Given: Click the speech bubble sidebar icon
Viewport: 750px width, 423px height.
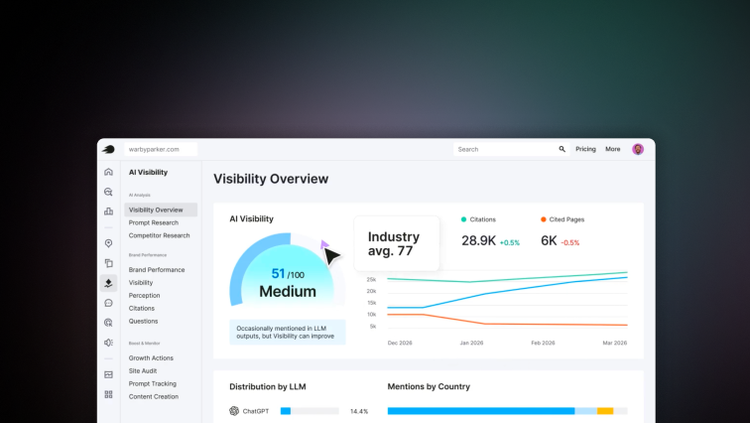Looking at the screenshot, I should click(109, 303).
